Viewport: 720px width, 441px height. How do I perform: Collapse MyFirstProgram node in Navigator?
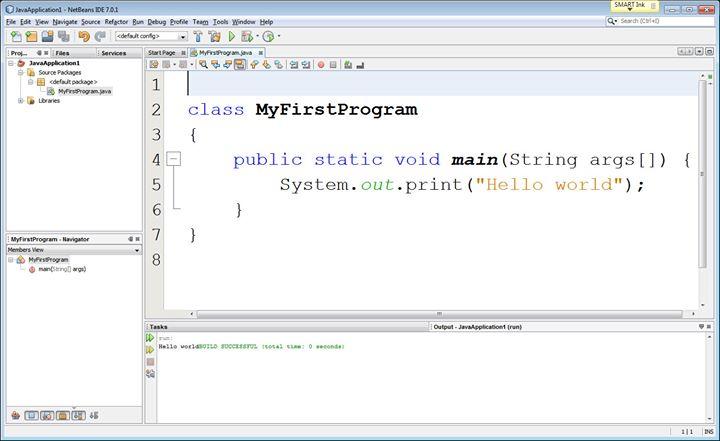tap(11, 260)
